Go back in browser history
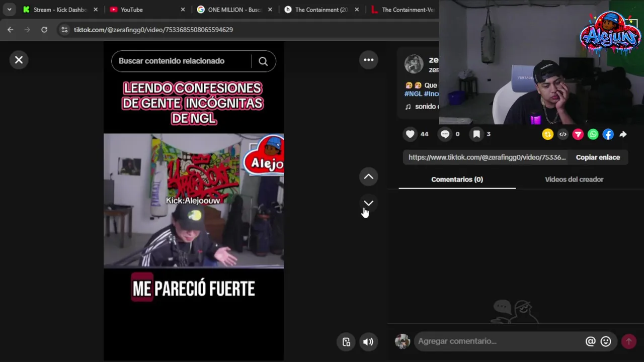The image size is (644, 362). (x=11, y=30)
